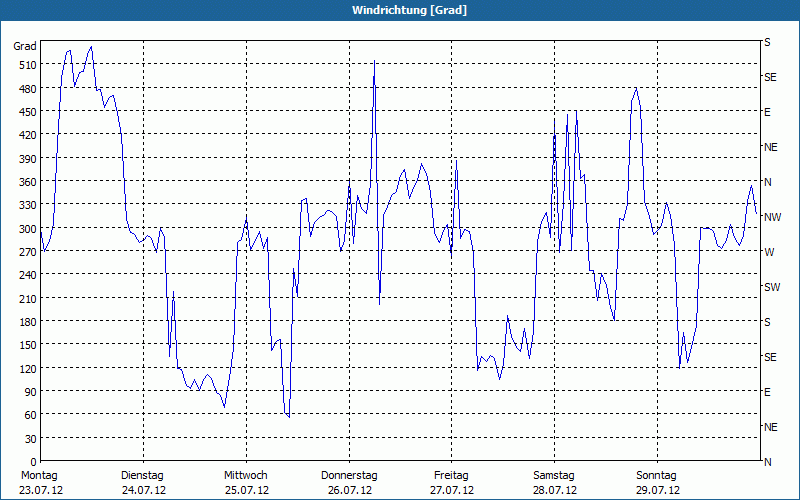Click the 26.07.12 date label
This screenshot has width=800, height=500.
[x=350, y=490]
